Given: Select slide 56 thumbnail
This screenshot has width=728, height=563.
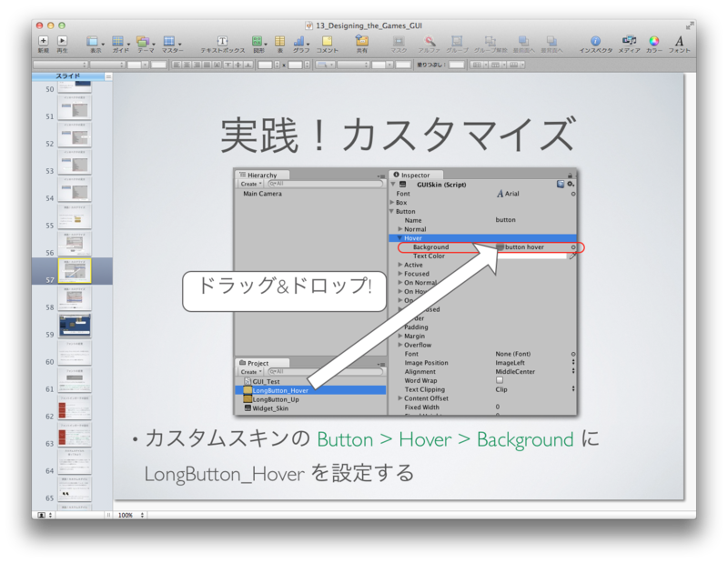Looking at the screenshot, I should pos(75,244).
